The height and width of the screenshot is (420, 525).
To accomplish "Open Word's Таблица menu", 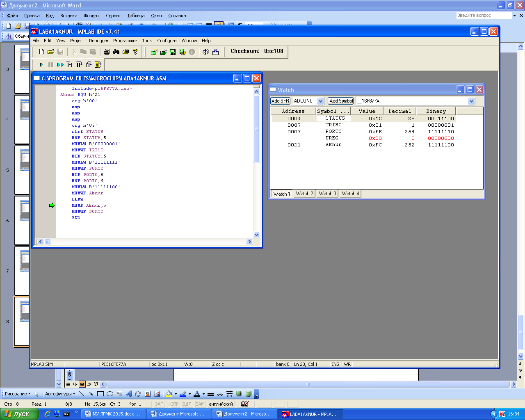I will coord(136,16).
